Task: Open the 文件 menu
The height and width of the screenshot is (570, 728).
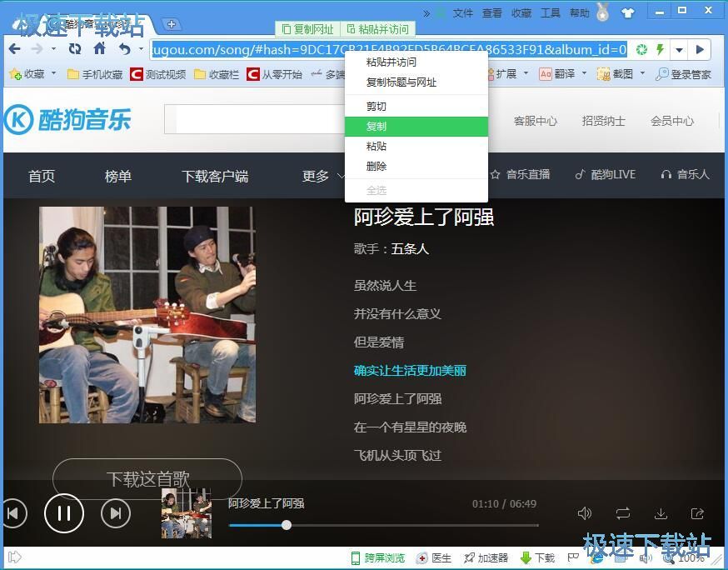Action: click(463, 13)
